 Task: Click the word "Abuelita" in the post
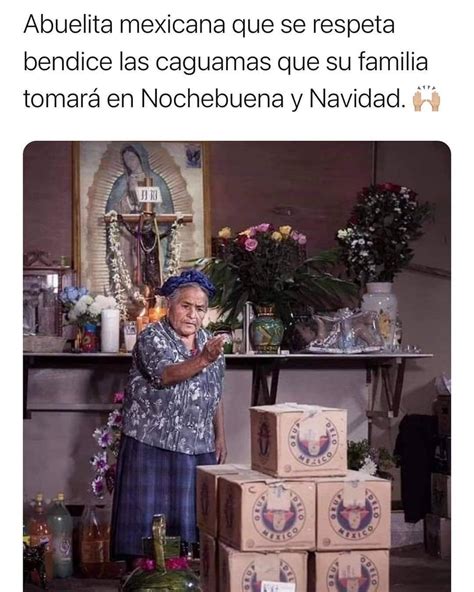point(68,25)
